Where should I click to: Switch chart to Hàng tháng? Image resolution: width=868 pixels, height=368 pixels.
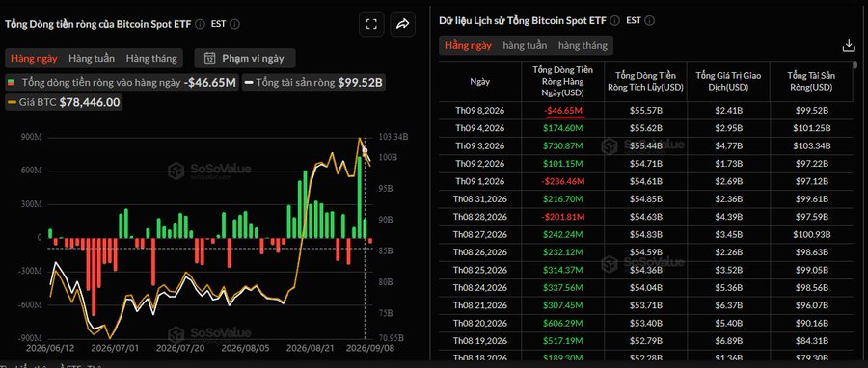tap(151, 58)
